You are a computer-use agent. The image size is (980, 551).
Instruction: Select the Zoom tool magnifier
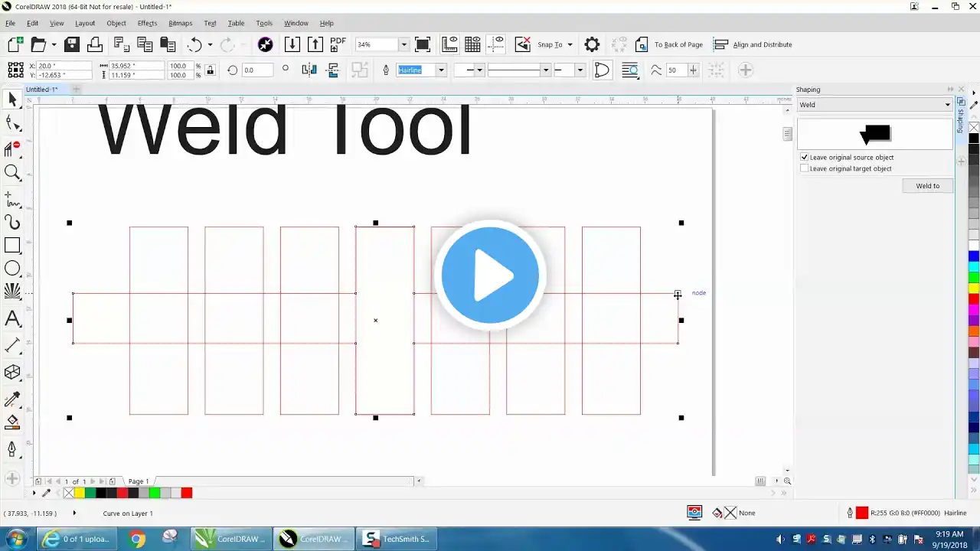(12, 172)
